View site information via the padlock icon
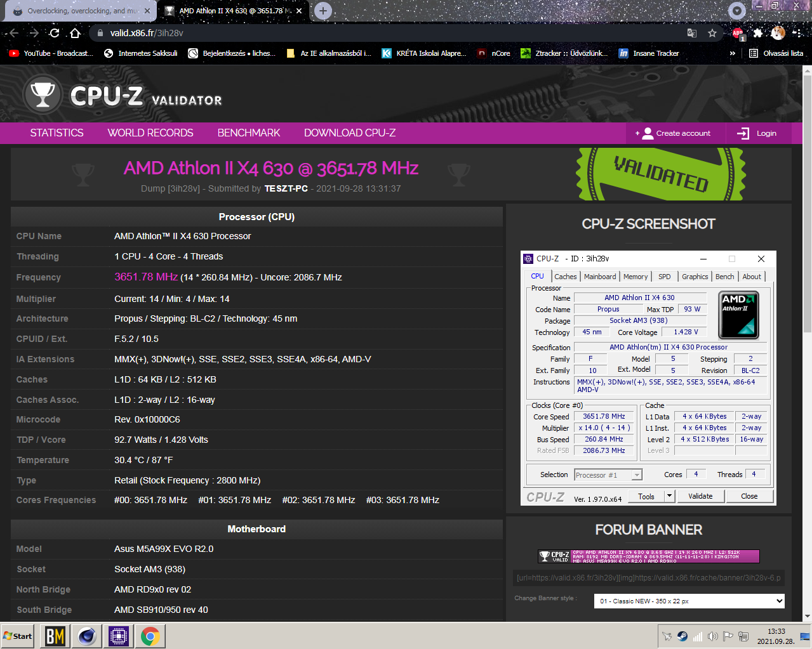Screen dimensions: 812x649 coord(100,33)
